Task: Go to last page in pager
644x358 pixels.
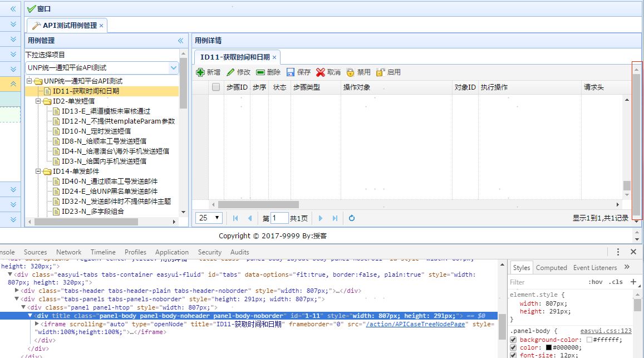Action: pos(335,218)
